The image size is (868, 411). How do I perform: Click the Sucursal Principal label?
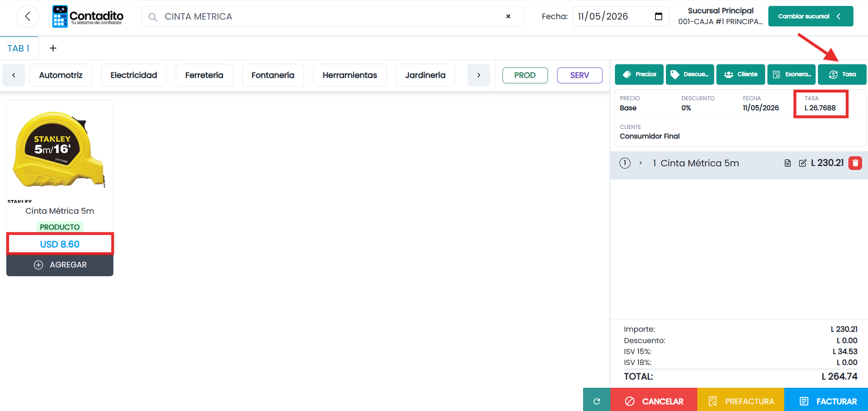(x=721, y=10)
